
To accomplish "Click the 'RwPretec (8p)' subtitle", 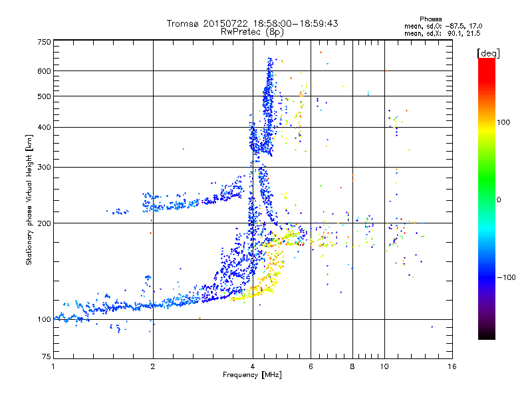I will (x=252, y=32).
